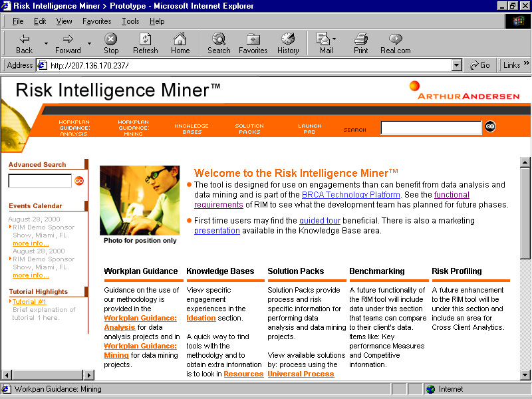
Task: Show the browsing History
Action: pos(288,44)
